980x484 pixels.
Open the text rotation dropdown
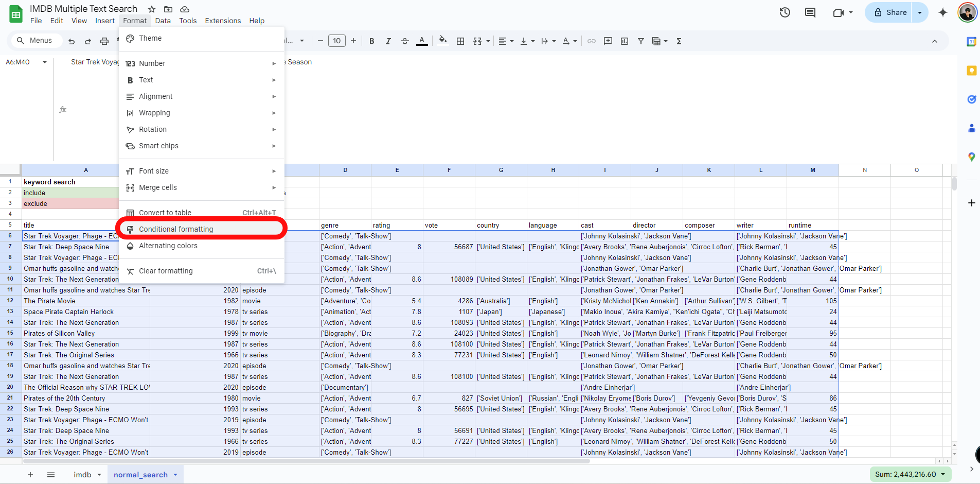569,41
